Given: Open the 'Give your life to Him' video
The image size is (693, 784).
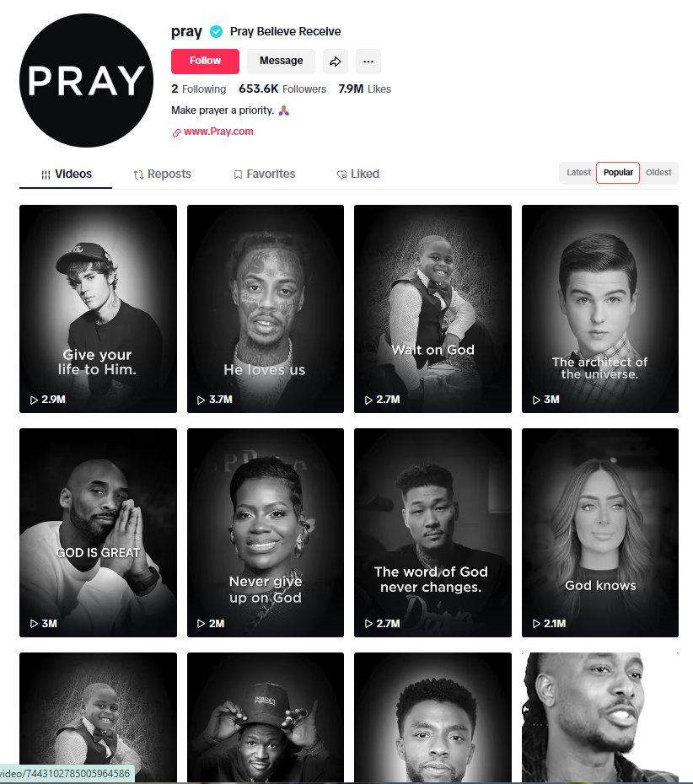Looking at the screenshot, I should [98, 309].
